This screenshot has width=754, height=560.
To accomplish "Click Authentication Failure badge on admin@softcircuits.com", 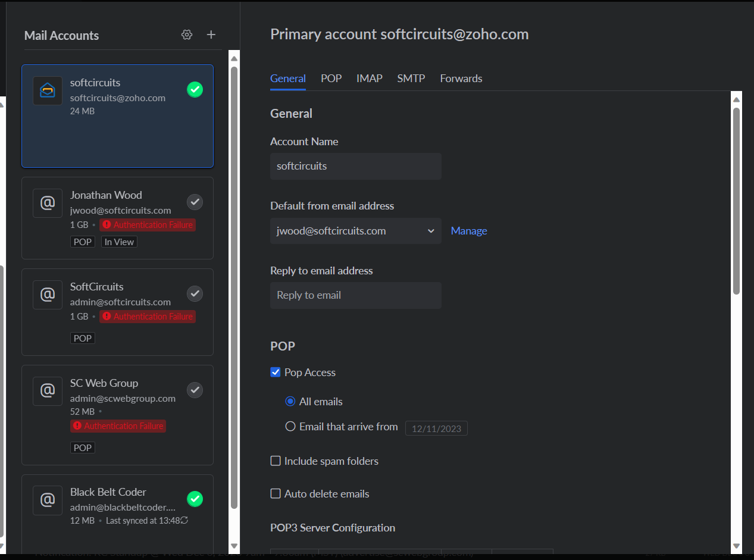I will tap(148, 317).
